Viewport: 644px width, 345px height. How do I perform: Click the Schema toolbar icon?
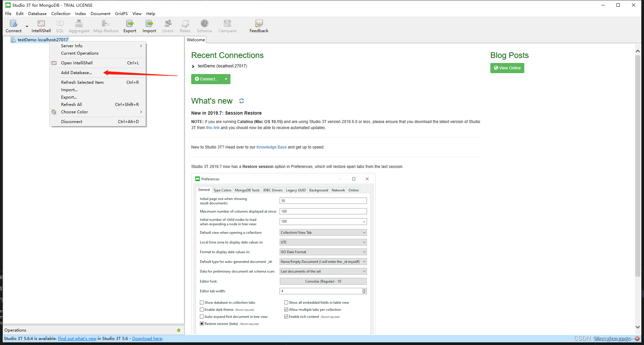[x=204, y=26]
